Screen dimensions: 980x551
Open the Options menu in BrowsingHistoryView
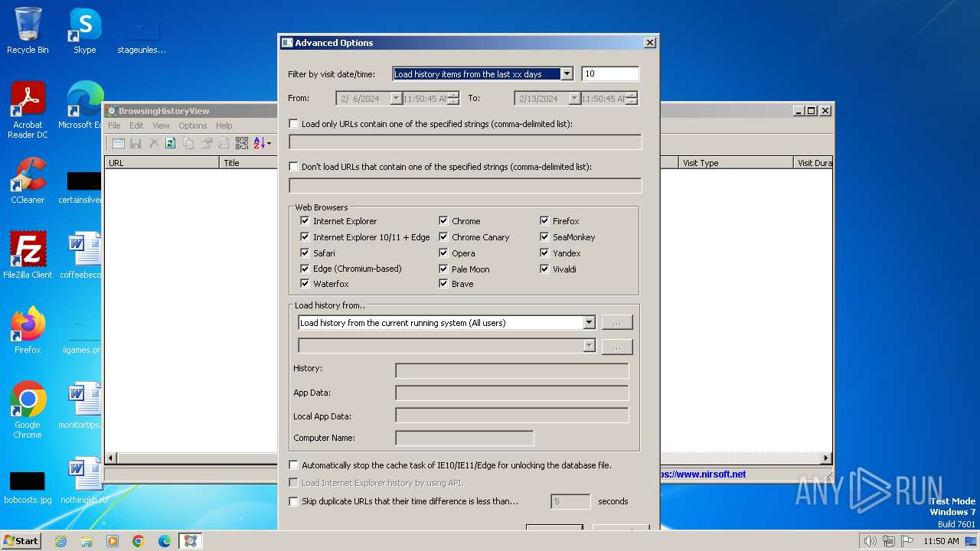tap(193, 126)
